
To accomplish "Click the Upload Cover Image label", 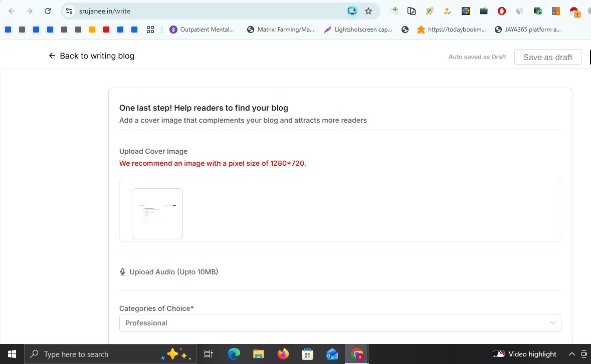I will [153, 151].
